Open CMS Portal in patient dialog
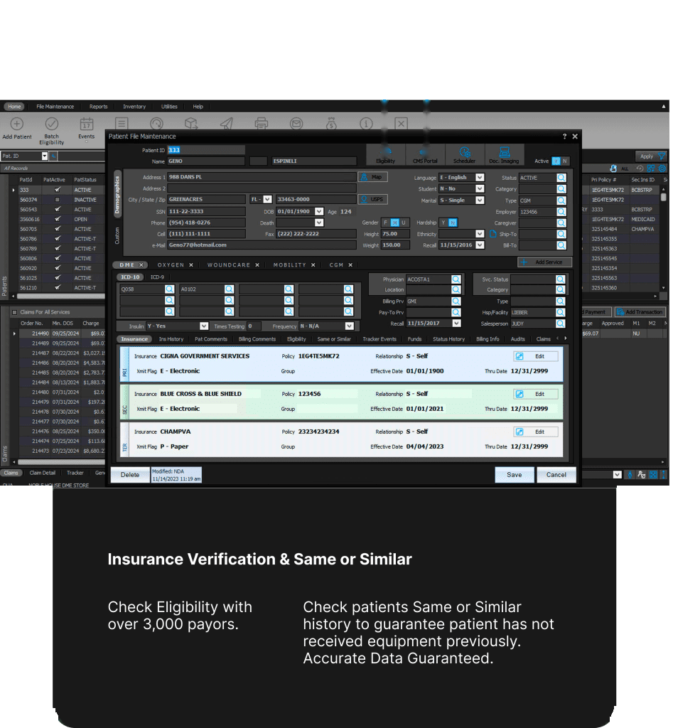This screenshot has width=700, height=728. tap(425, 154)
